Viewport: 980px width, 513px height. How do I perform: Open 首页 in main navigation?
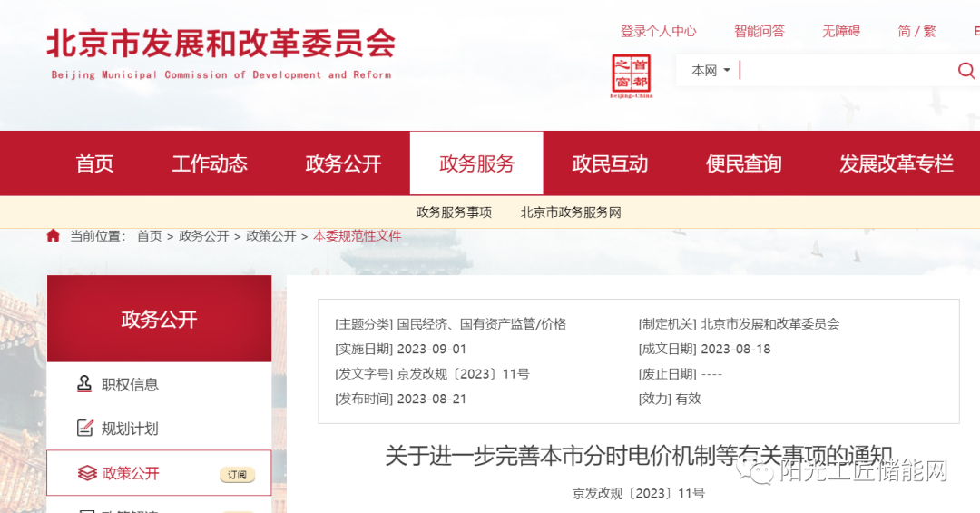point(94,164)
